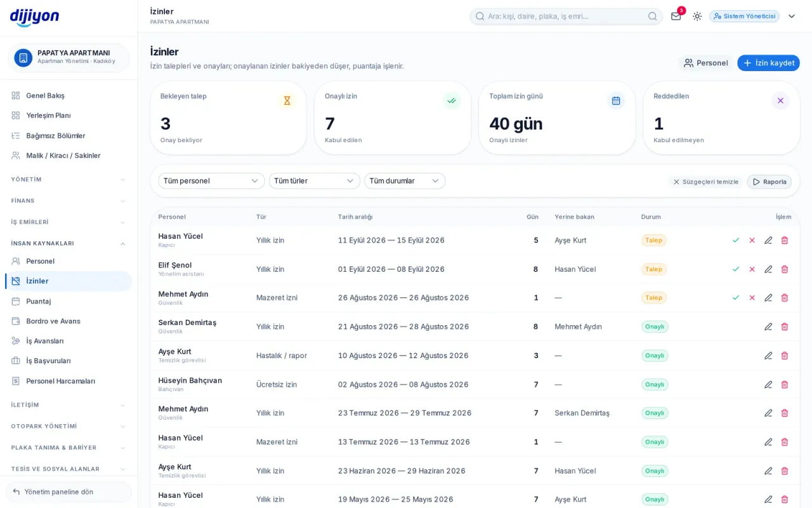Open the Tüm durumlar filter dropdown
The height and width of the screenshot is (508, 812).
(405, 181)
